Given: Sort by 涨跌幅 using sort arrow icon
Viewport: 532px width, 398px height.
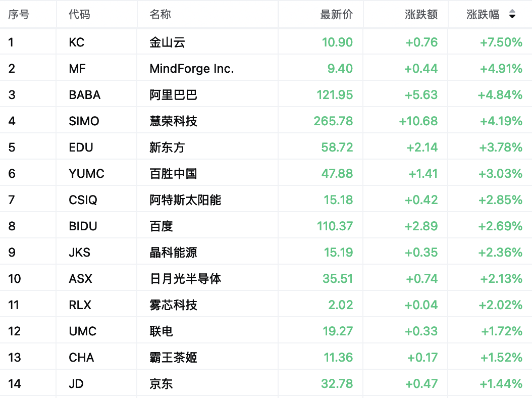Looking at the screenshot, I should click(512, 14).
